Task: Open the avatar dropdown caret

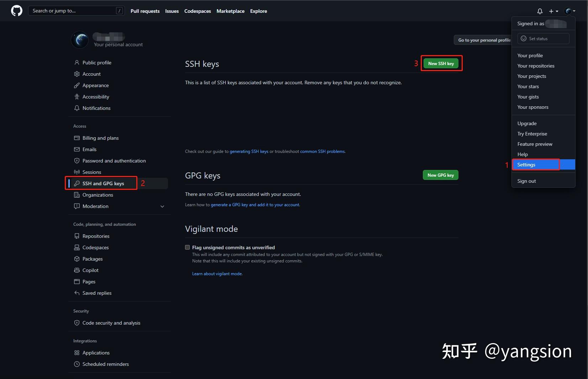Action: tap(573, 11)
